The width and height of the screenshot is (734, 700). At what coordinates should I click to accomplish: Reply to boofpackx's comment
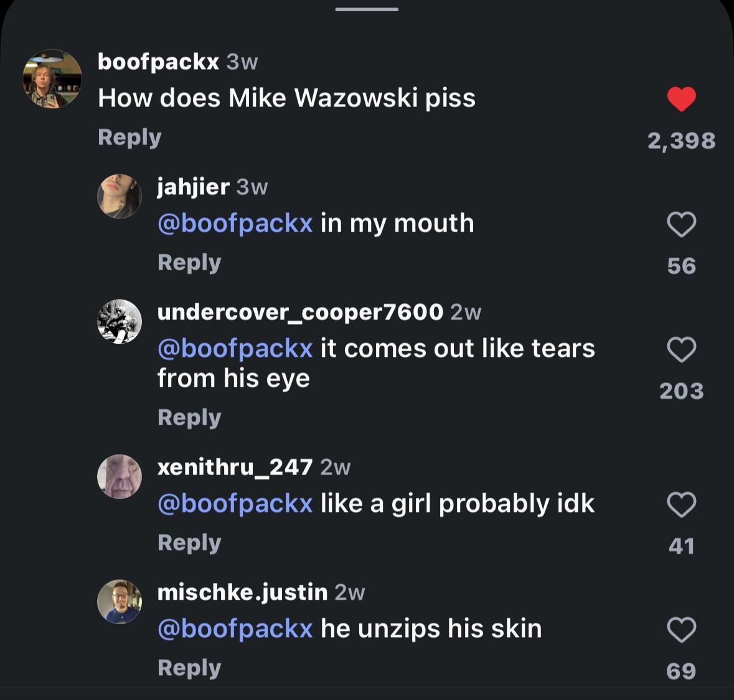(129, 137)
